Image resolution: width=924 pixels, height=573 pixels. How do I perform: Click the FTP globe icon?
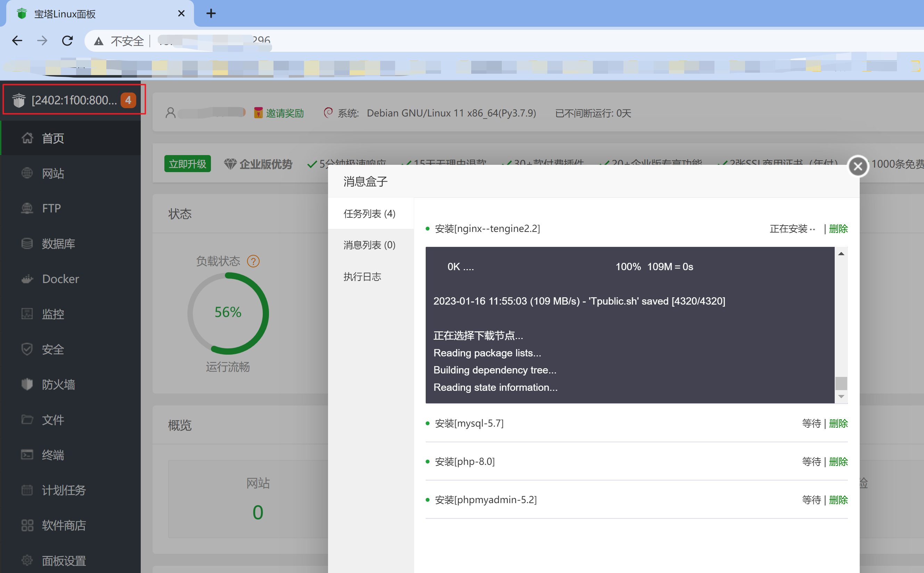coord(27,208)
